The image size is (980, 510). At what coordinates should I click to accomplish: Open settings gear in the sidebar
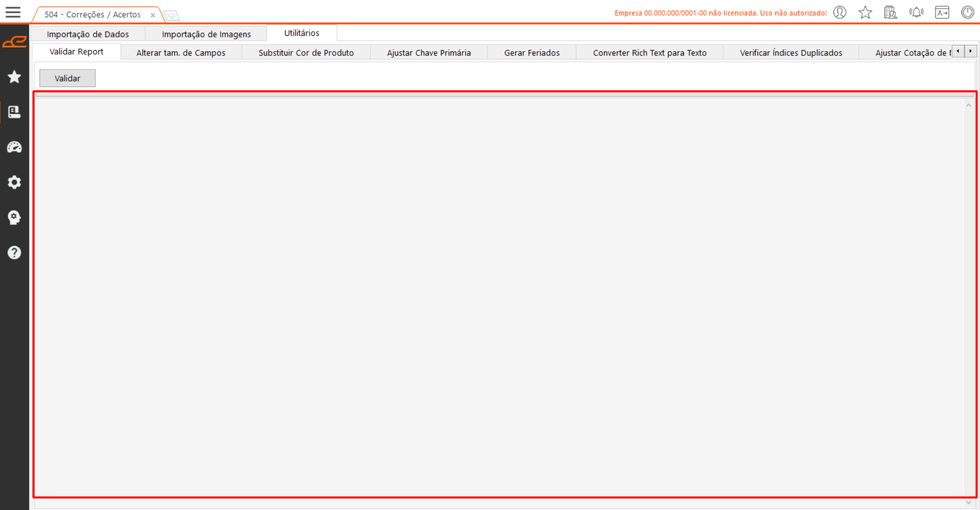[14, 182]
